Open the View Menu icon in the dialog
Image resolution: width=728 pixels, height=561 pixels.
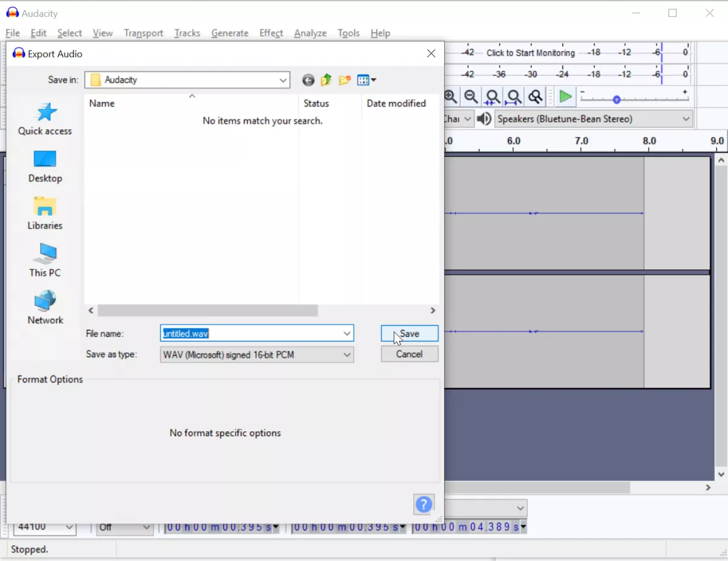(x=366, y=80)
